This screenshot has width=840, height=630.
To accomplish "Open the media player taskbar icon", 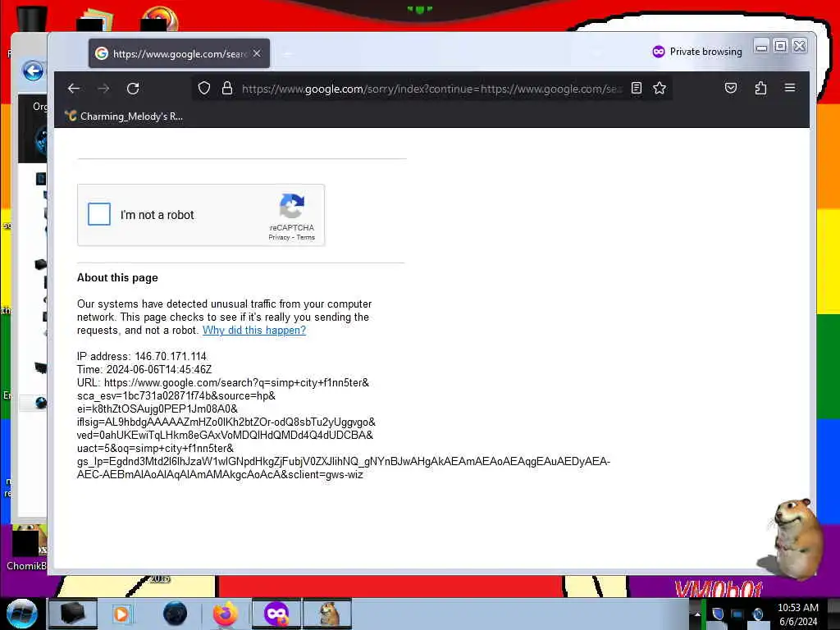I will click(x=121, y=614).
